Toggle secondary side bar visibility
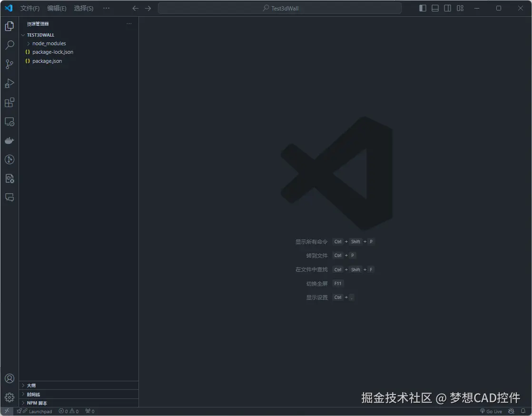 coord(447,8)
